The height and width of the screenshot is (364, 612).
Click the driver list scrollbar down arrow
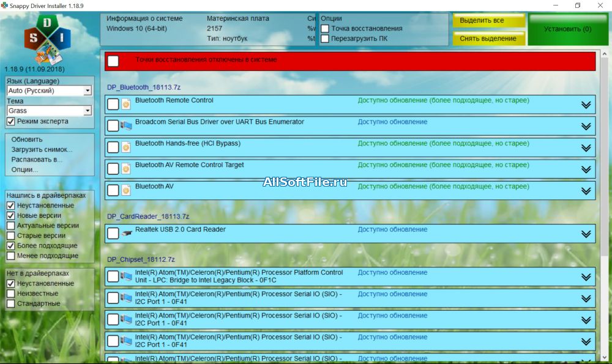[x=605, y=357]
